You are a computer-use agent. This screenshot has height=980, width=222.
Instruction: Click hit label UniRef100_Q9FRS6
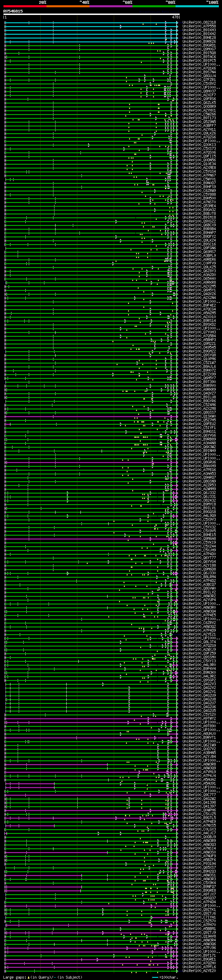(199, 99)
